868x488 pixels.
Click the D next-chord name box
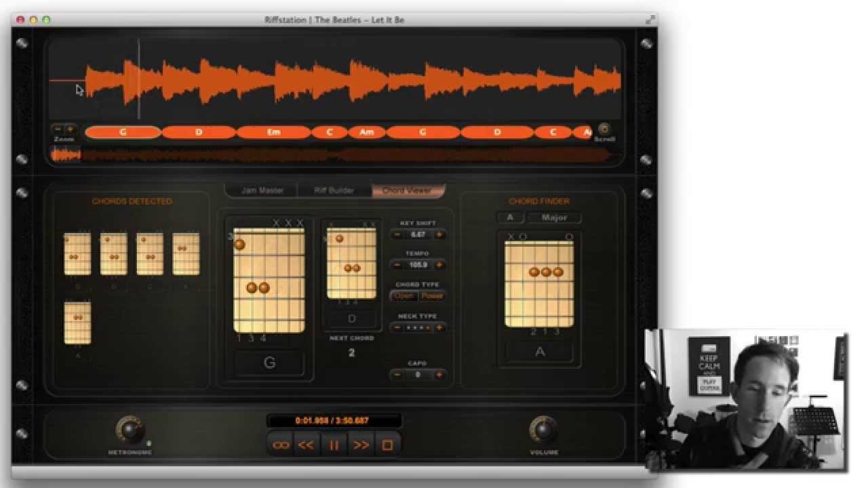pyautogui.click(x=351, y=319)
